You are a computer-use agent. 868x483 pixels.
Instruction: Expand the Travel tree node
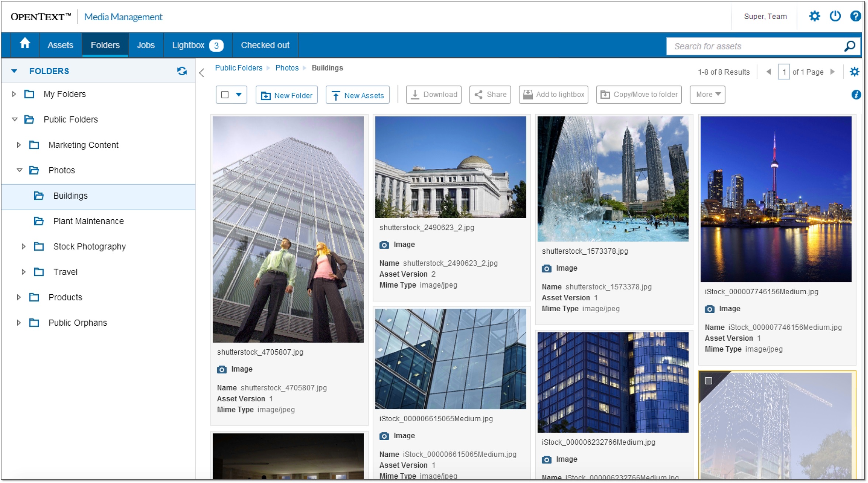tap(23, 272)
